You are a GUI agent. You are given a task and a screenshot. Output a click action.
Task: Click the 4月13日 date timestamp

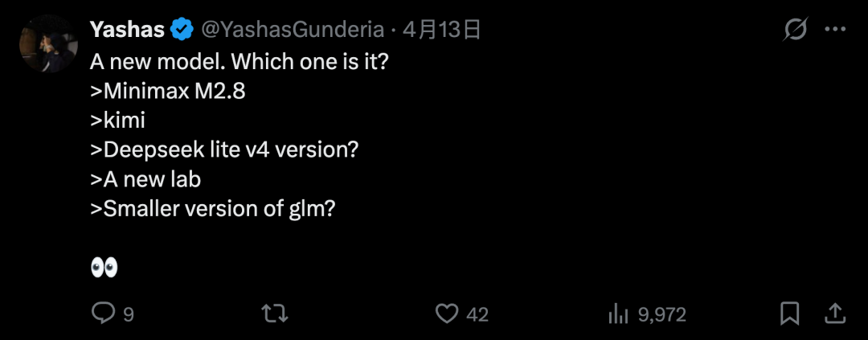441,31
